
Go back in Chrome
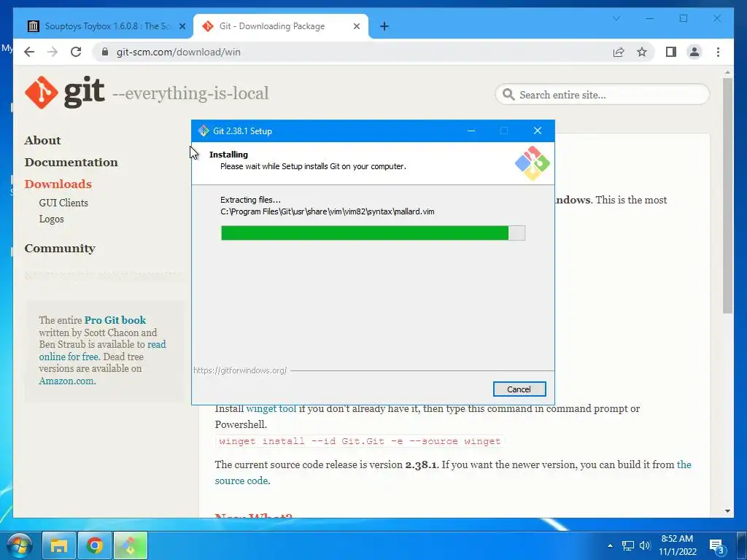[29, 52]
